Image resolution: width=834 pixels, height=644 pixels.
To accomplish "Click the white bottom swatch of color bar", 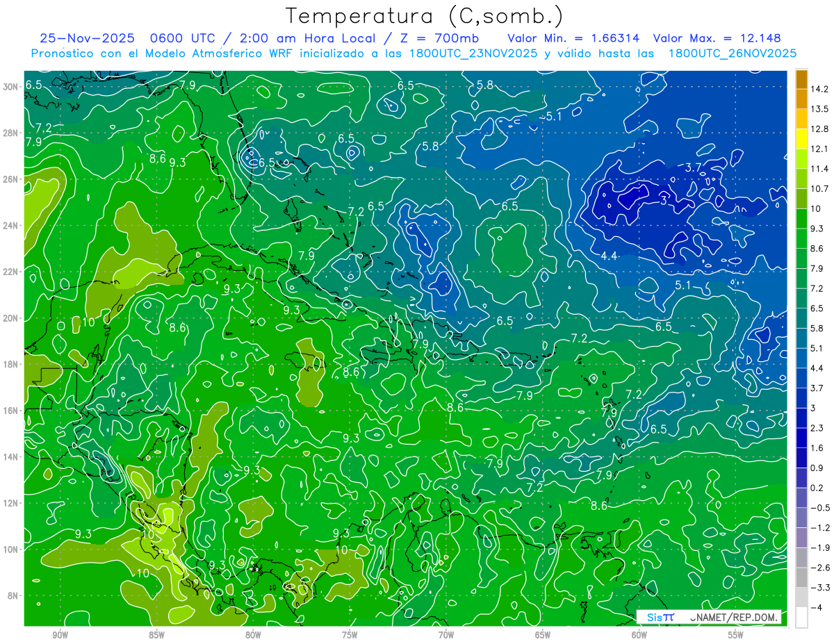I will pos(801,617).
